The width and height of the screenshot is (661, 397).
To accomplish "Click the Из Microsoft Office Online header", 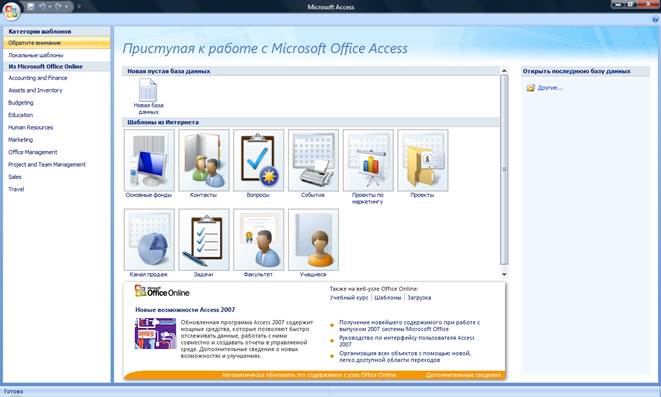I will (x=46, y=67).
